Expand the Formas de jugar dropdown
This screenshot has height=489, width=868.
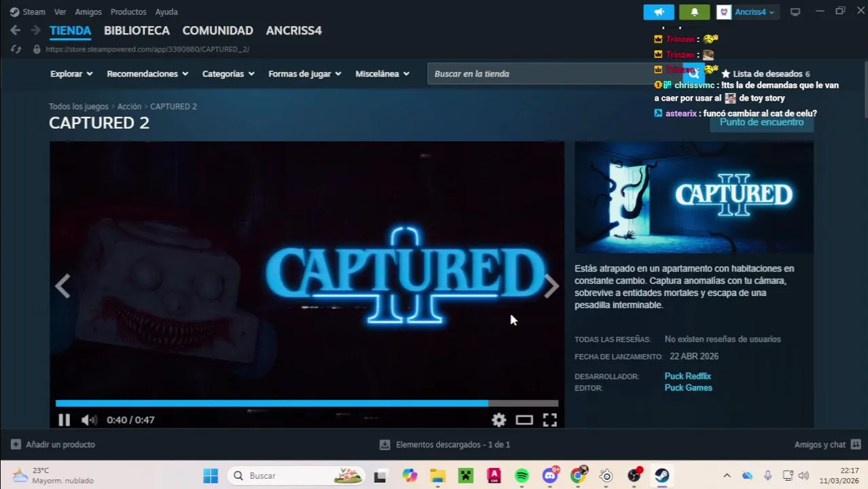305,73
